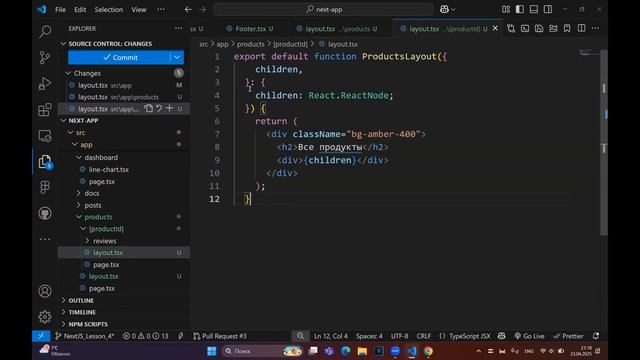
Task: Open line-chart.tsx in the explorer
Action: click(109, 169)
